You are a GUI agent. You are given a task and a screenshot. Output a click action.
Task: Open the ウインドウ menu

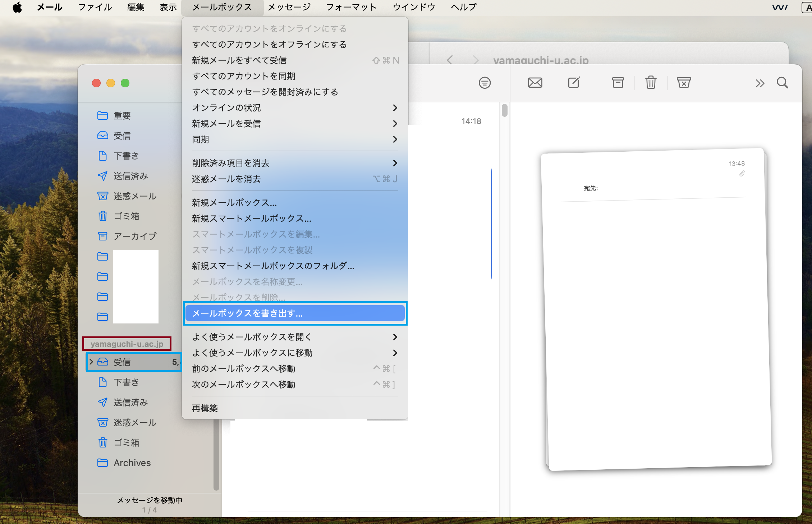pos(414,7)
